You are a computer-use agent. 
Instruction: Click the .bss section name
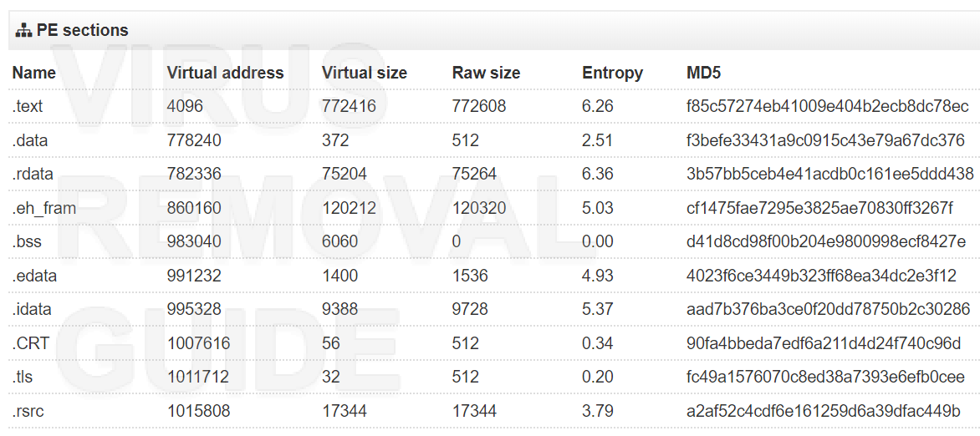pos(27,241)
